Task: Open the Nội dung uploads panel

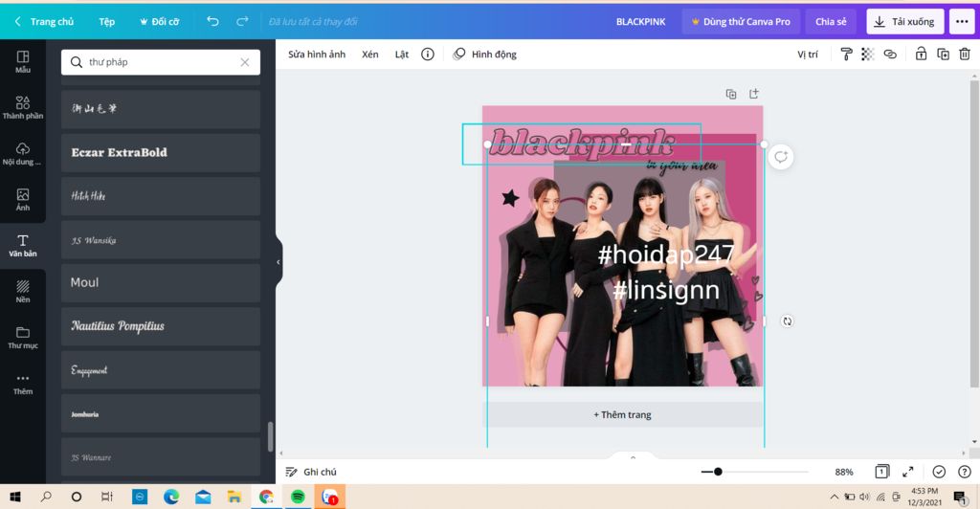Action: coord(23,154)
